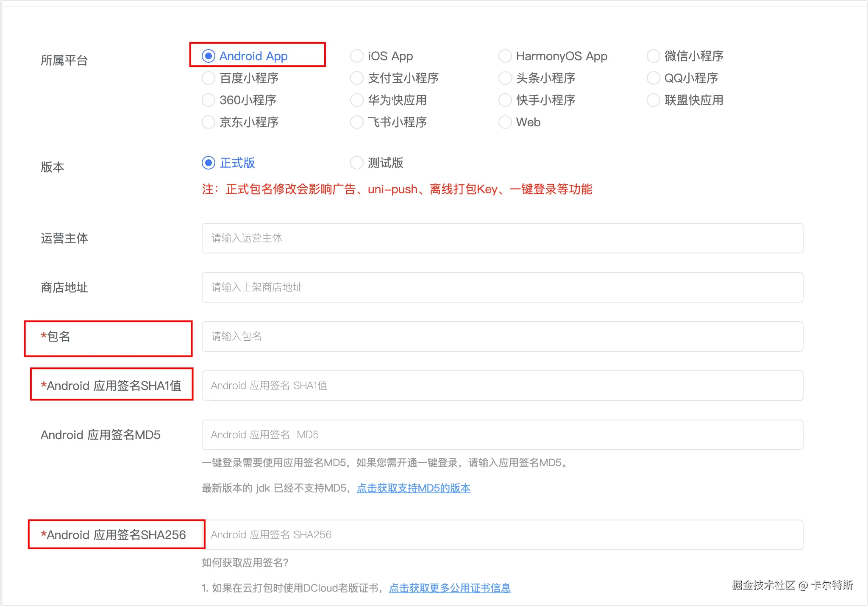Focus the 商店地址 store address field

(x=502, y=287)
